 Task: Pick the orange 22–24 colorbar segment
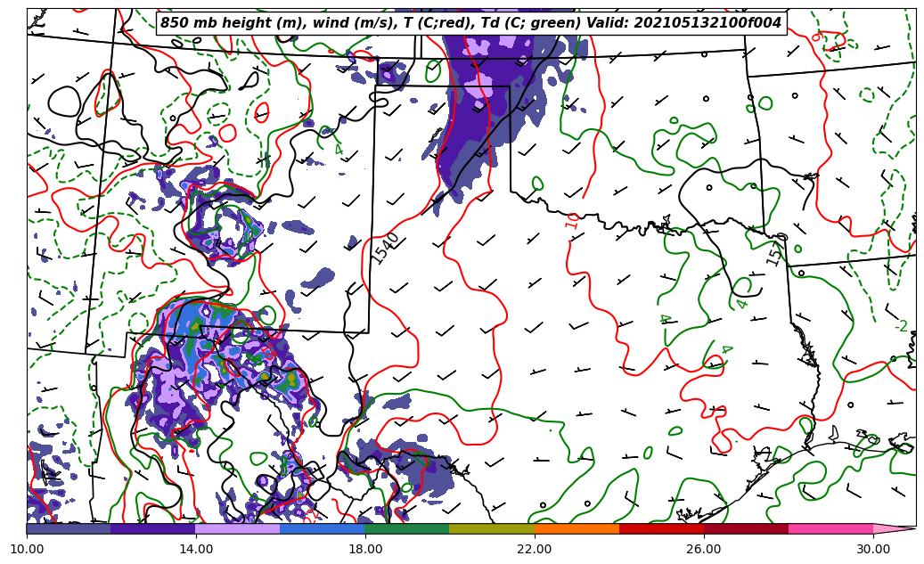(x=576, y=528)
